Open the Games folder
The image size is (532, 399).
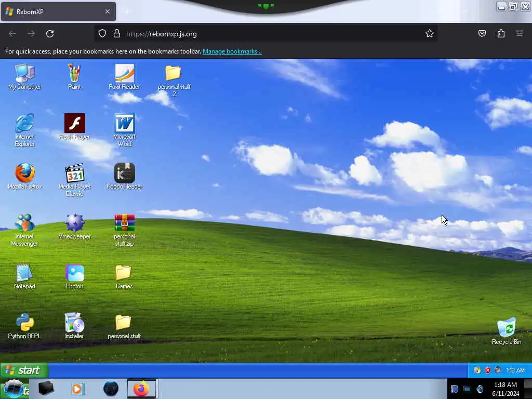pos(124,276)
